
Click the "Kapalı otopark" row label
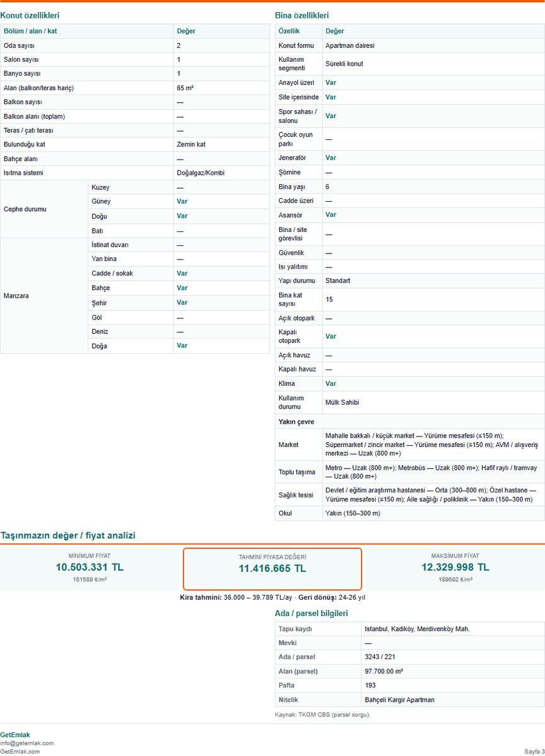tap(290, 336)
